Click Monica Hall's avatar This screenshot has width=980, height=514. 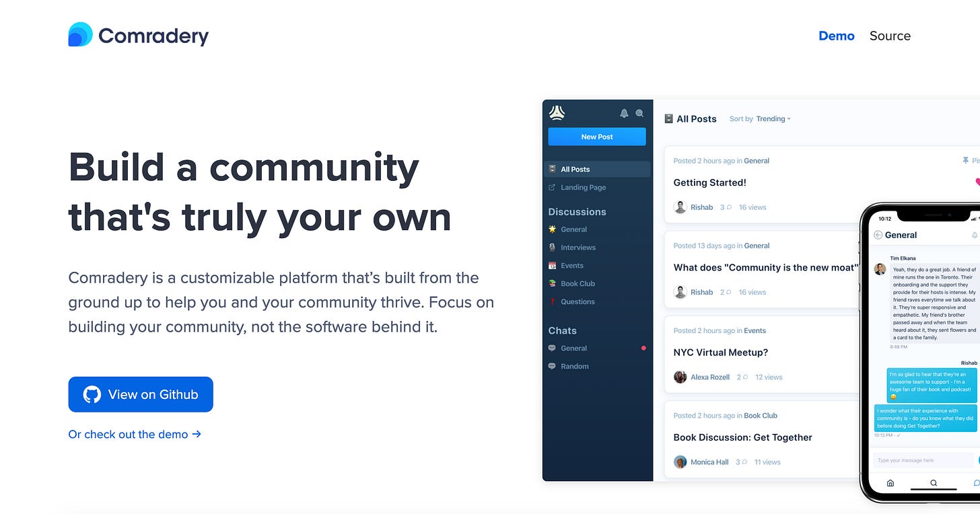point(680,462)
